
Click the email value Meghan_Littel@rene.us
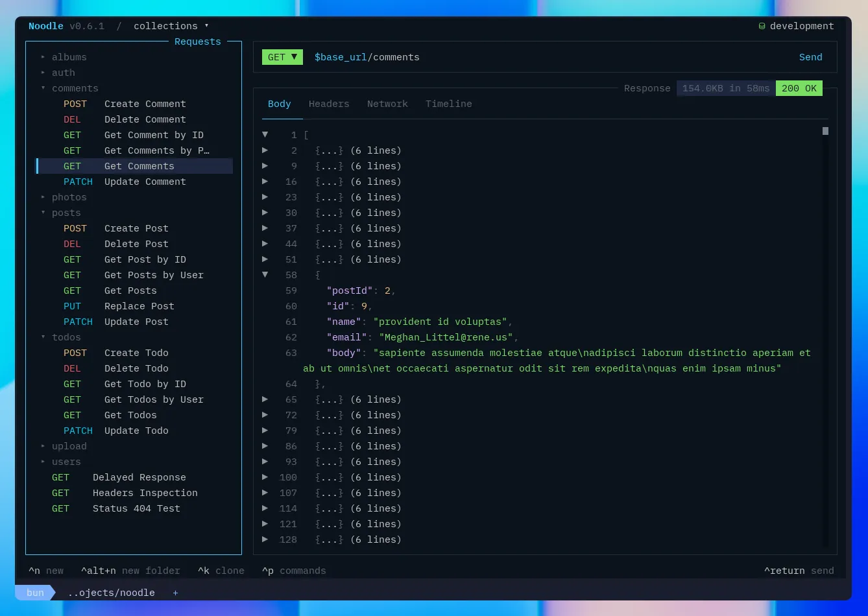tap(446, 337)
